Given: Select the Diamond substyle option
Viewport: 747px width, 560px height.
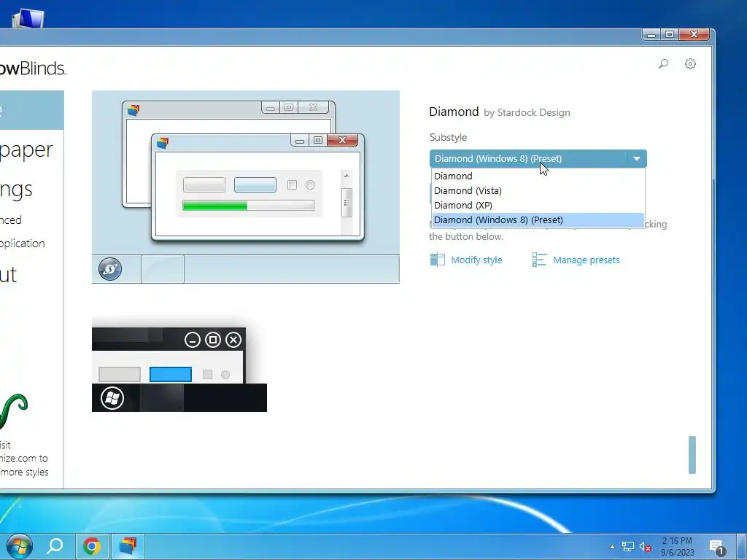Looking at the screenshot, I should tap(538, 176).
